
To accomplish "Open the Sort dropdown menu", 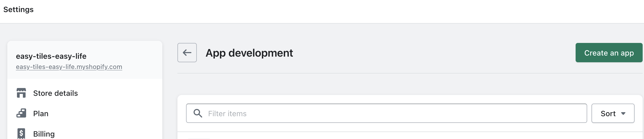I will 613,113.
